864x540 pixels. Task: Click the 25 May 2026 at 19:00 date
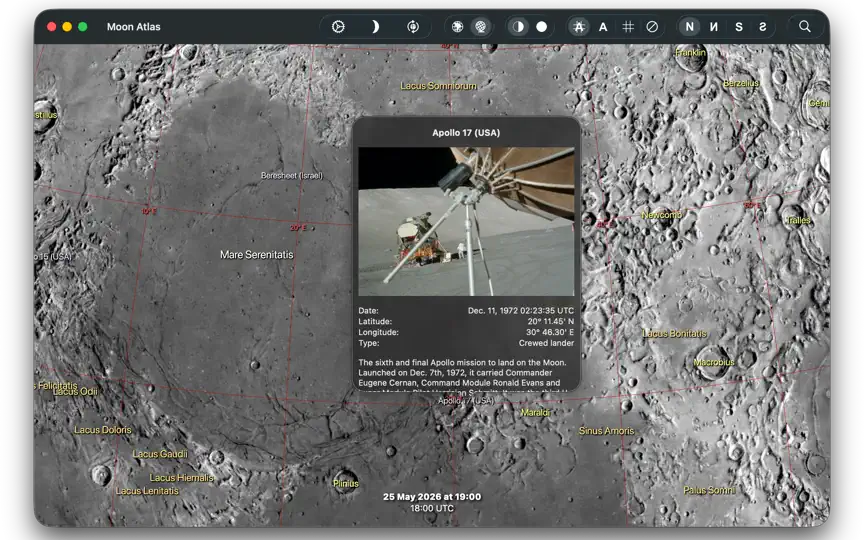pyautogui.click(x=432, y=497)
